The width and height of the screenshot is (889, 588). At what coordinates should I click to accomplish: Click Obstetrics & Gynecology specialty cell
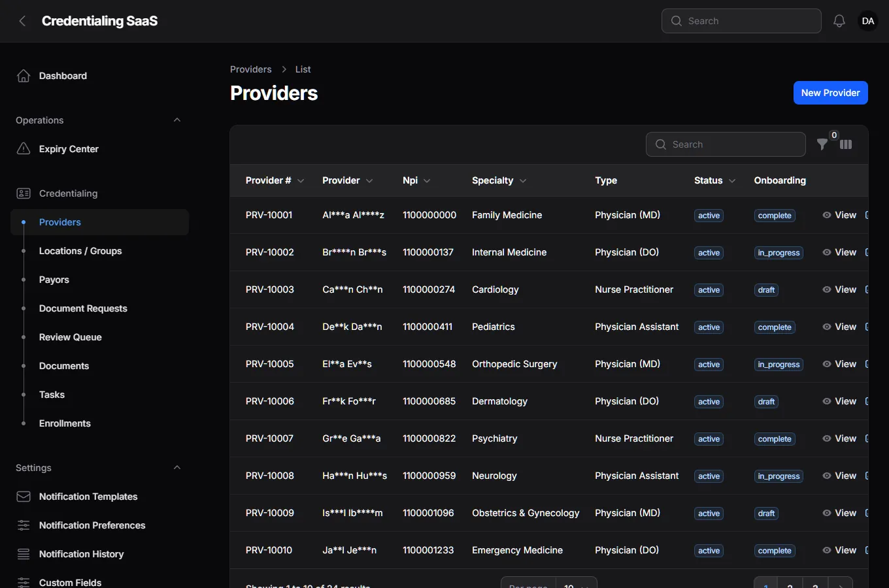(526, 513)
